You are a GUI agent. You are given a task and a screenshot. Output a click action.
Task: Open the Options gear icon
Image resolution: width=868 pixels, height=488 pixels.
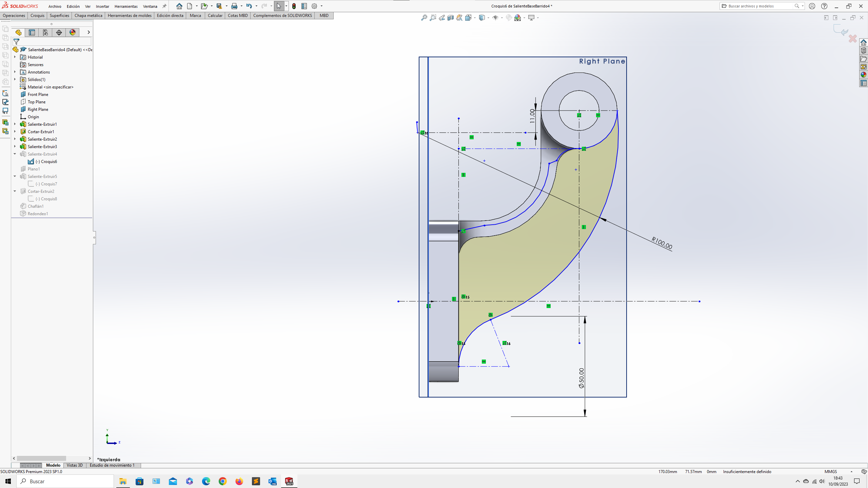tap(314, 6)
